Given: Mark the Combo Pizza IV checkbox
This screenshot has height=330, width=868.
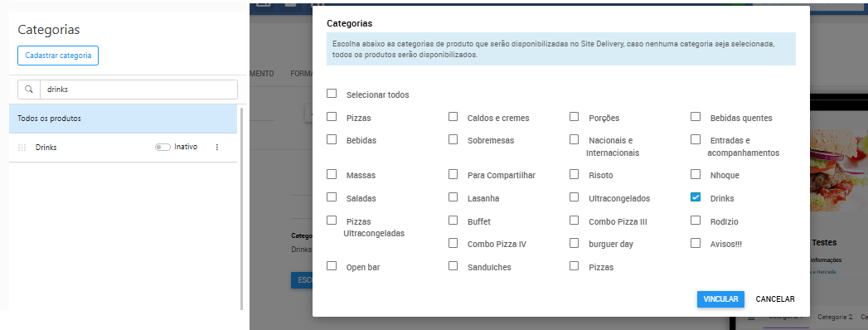Looking at the screenshot, I should tap(453, 242).
